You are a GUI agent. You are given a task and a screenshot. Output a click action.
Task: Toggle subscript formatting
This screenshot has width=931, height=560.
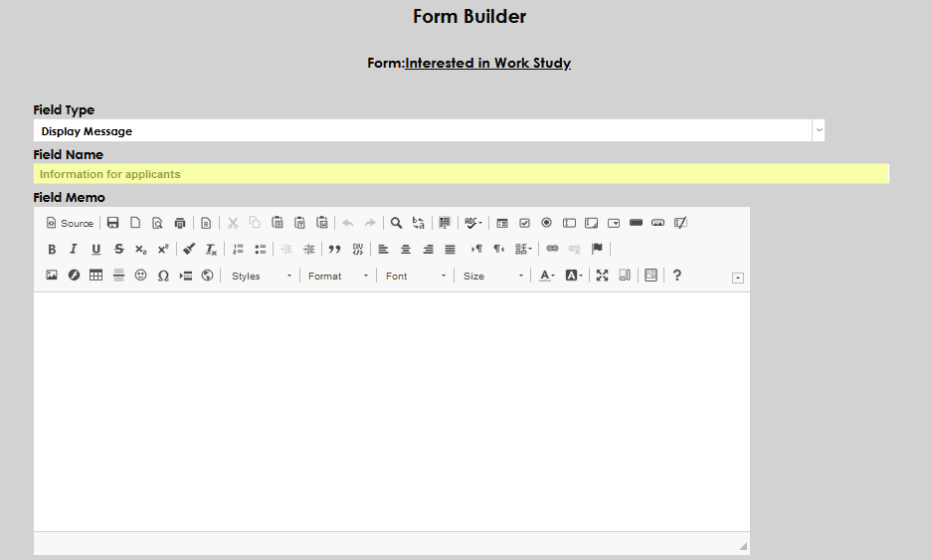point(140,250)
